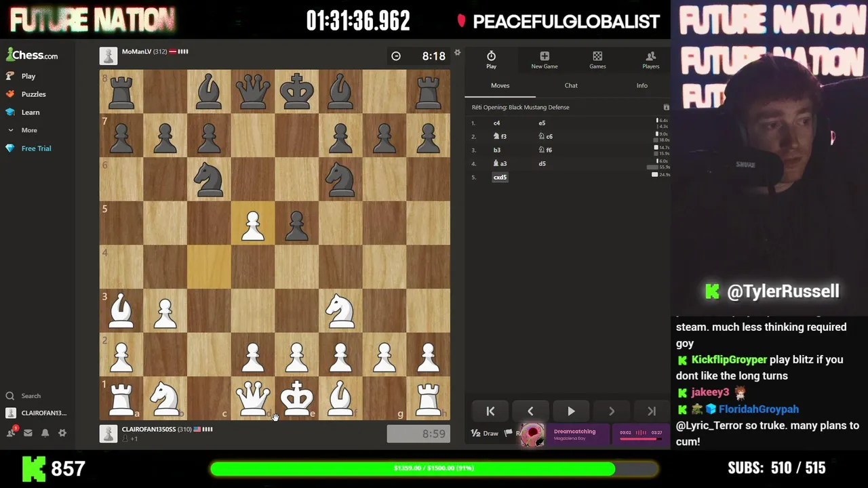Open New Game tab

(x=545, y=60)
